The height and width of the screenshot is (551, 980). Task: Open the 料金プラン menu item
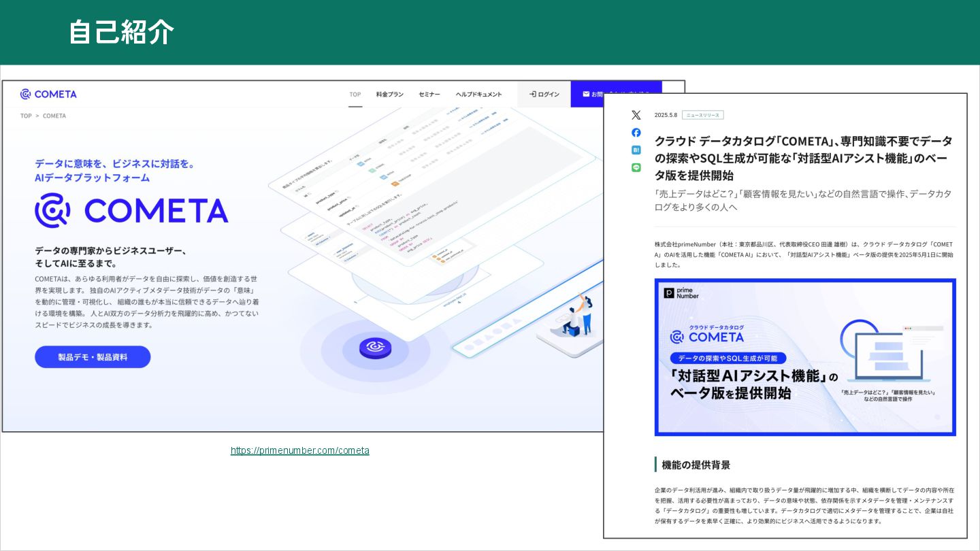tap(390, 95)
